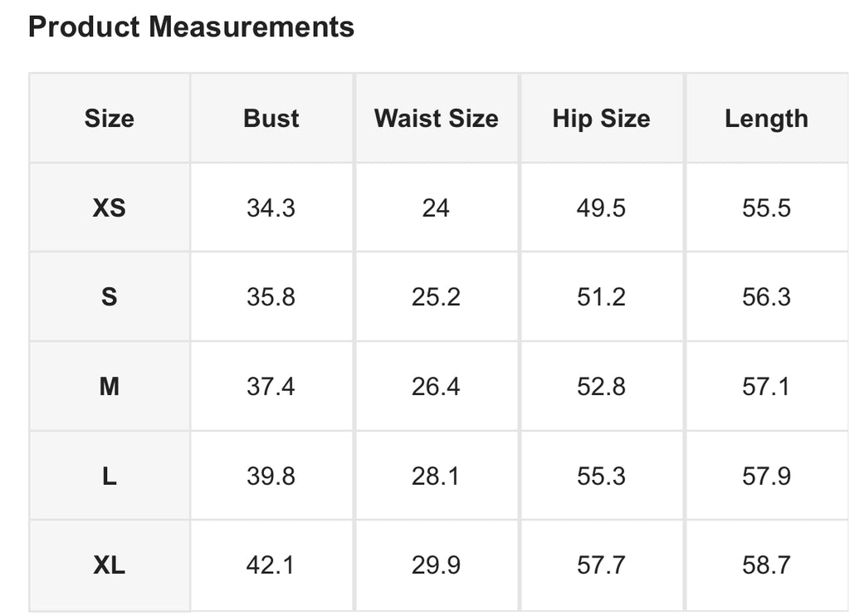The width and height of the screenshot is (850, 616).
Task: Click the M size row label
Action: (110, 387)
